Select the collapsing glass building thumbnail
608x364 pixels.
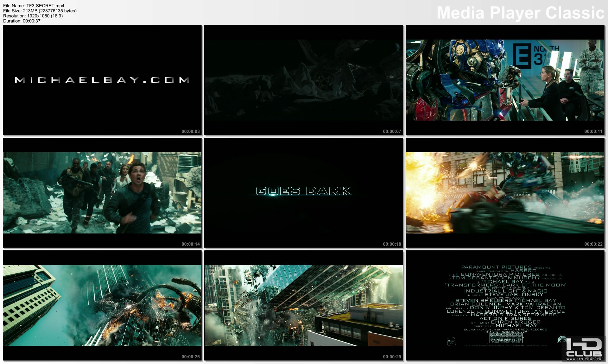coord(303,305)
